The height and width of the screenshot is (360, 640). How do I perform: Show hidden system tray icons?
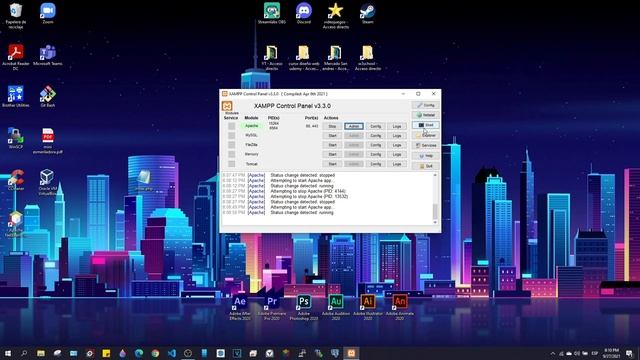pos(553,353)
